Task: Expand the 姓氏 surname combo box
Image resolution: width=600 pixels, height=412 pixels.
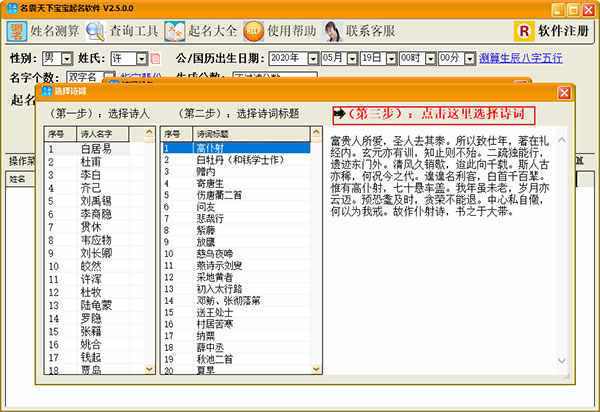Action: [x=142, y=59]
